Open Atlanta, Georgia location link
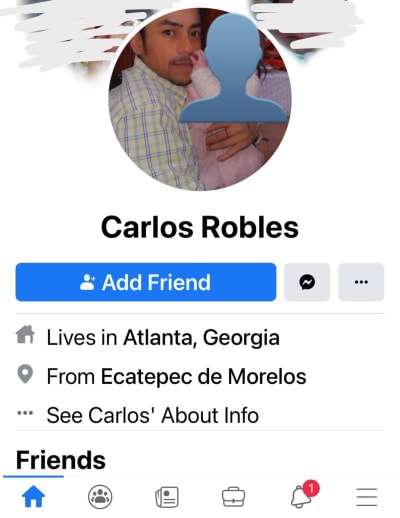Image resolution: width=400 pixels, height=518 pixels. [201, 337]
